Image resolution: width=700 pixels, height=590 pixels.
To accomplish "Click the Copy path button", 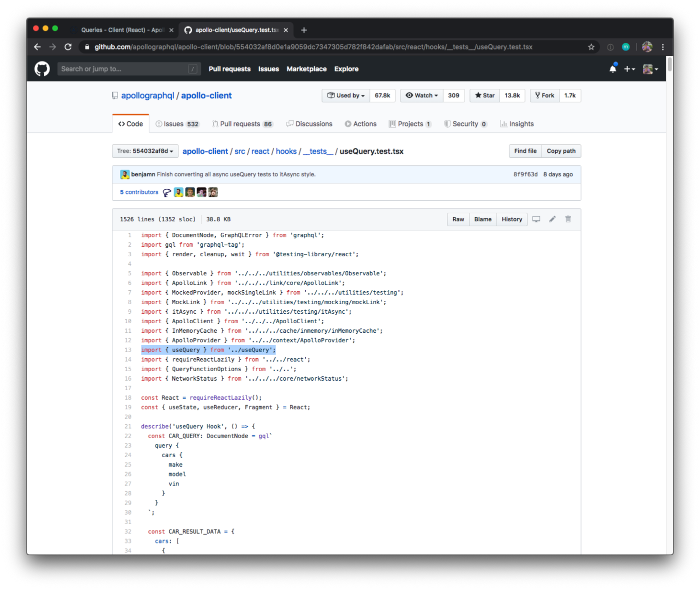I will pos(561,151).
